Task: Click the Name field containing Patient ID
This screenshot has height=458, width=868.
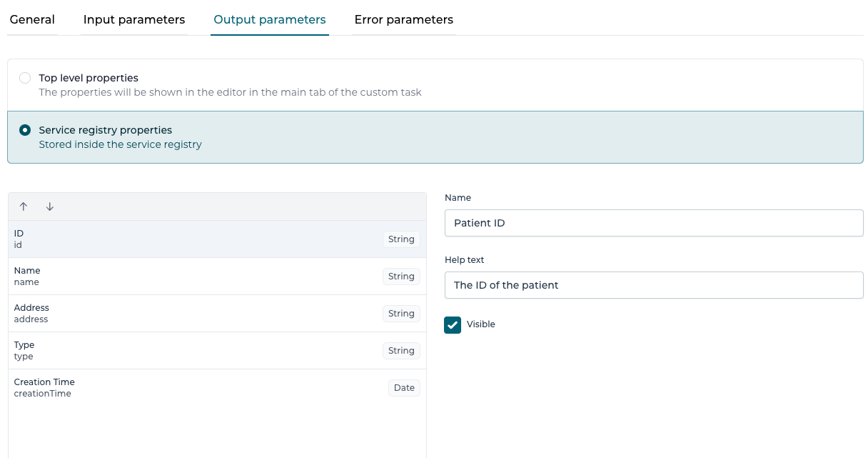Action: (654, 223)
